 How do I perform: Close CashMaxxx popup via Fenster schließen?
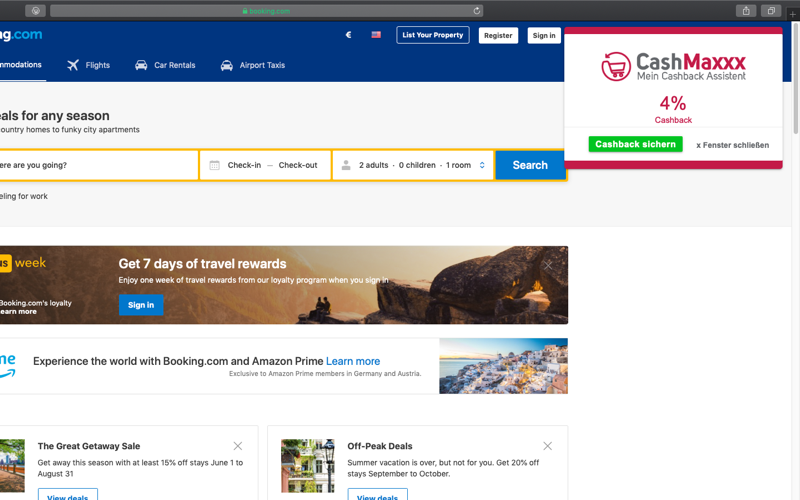732,145
